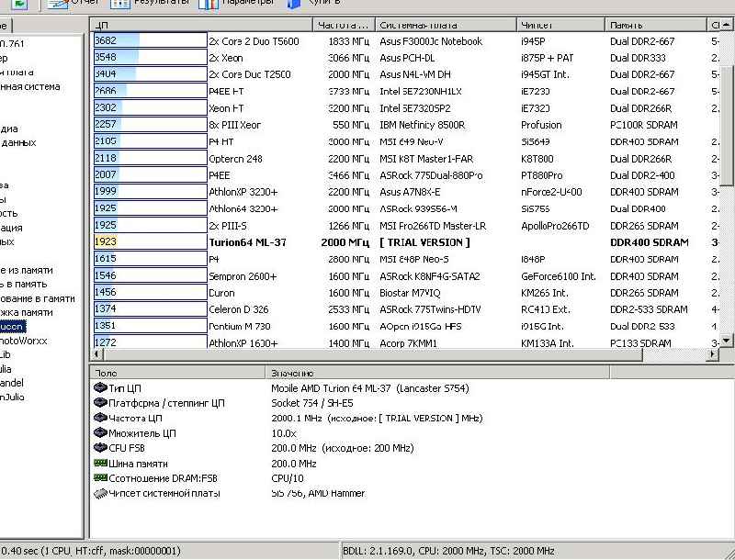The width and height of the screenshot is (735, 560).
Task: Select the "2x Core 2 Duo T5600" result
Action: click(x=254, y=41)
